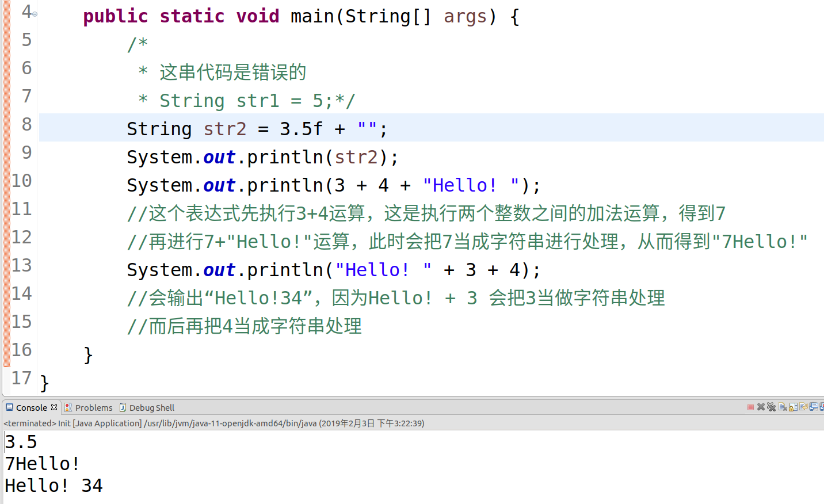Open the Debug Shell tab
The width and height of the screenshot is (824, 504).
[147, 407]
